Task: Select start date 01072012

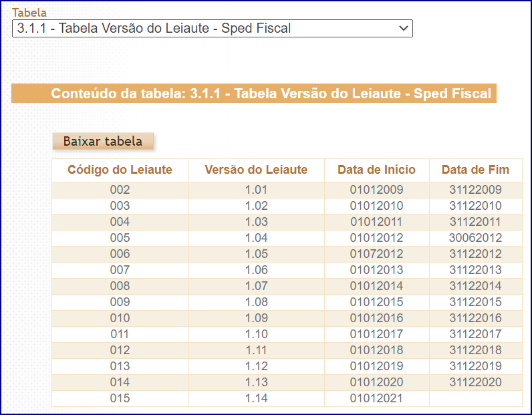Action: click(376, 254)
